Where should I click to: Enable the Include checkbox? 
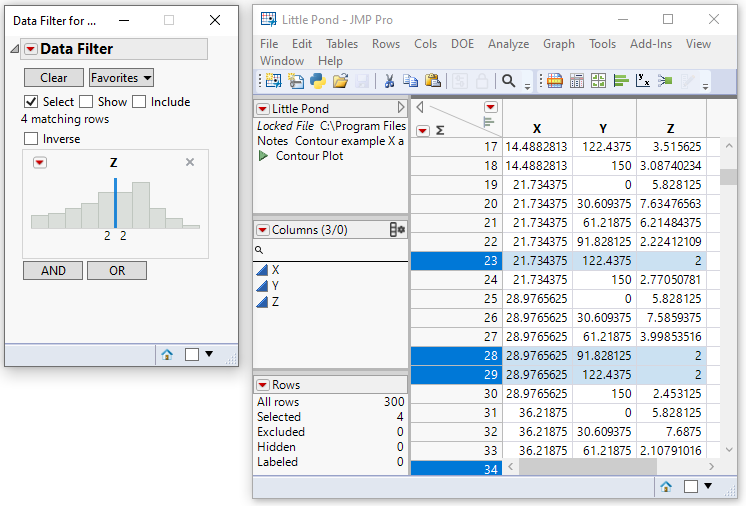[x=139, y=101]
